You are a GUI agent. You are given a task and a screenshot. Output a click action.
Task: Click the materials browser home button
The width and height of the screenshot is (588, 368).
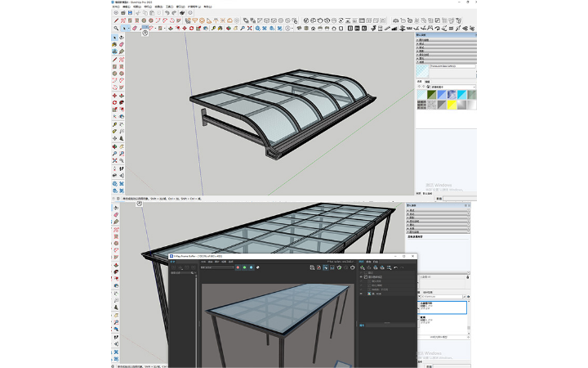(x=428, y=87)
